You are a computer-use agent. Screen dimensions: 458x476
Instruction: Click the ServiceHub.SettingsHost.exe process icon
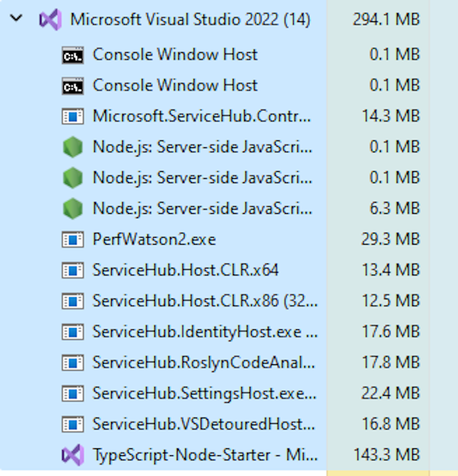click(73, 394)
